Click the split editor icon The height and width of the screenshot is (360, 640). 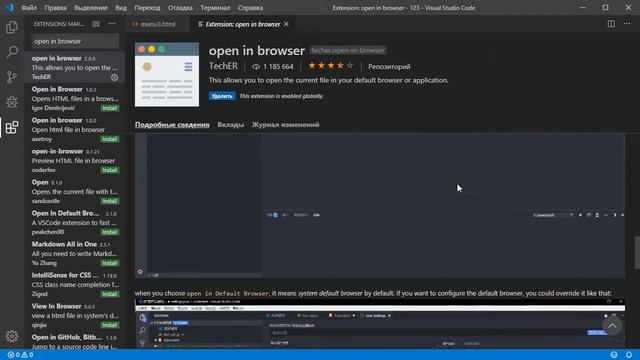[x=611, y=24]
